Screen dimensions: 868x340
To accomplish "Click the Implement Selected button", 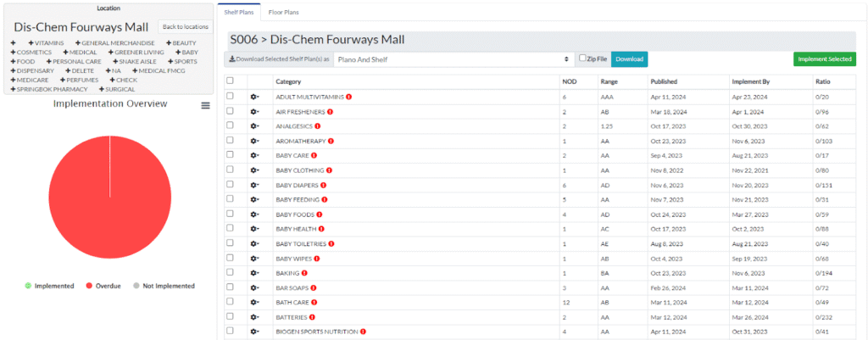I will (824, 59).
